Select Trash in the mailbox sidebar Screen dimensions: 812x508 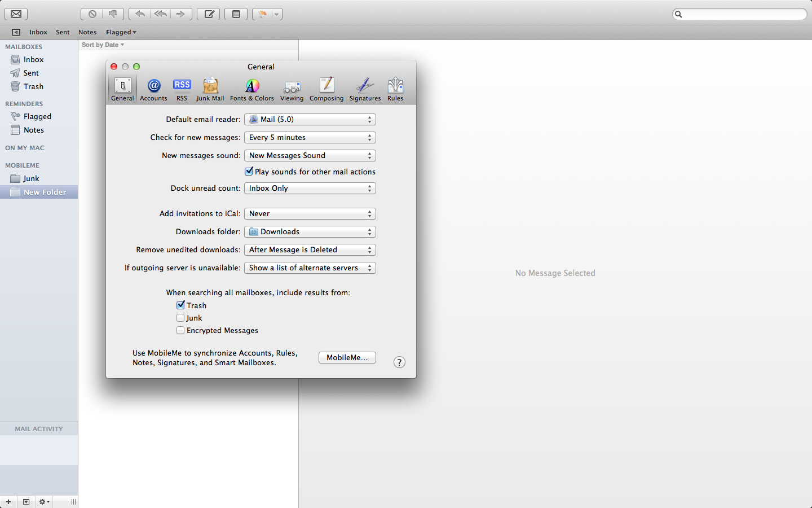point(39,86)
